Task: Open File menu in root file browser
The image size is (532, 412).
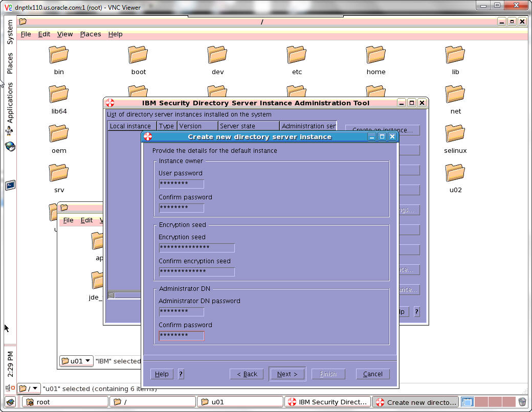Action: point(26,34)
